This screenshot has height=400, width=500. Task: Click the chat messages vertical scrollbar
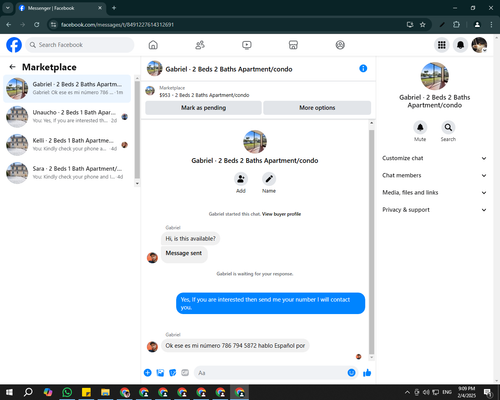point(371,242)
